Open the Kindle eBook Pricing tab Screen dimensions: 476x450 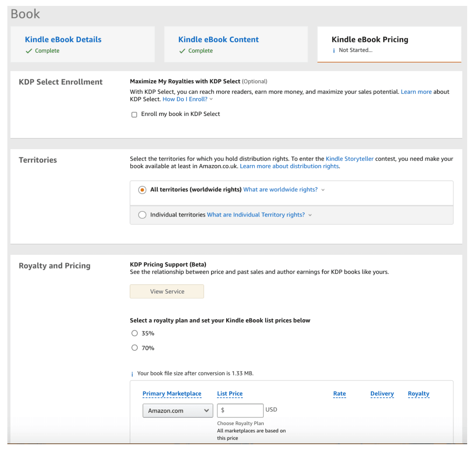(x=370, y=39)
